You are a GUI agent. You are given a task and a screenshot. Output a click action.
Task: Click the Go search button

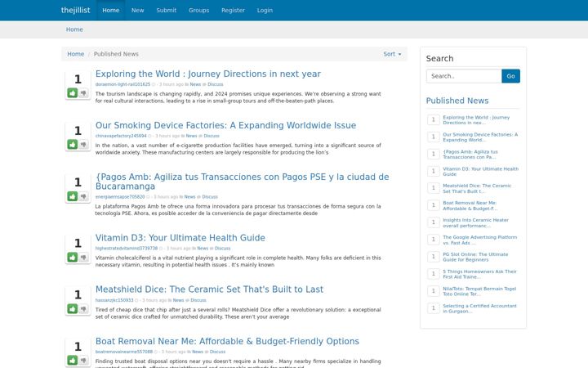510,76
